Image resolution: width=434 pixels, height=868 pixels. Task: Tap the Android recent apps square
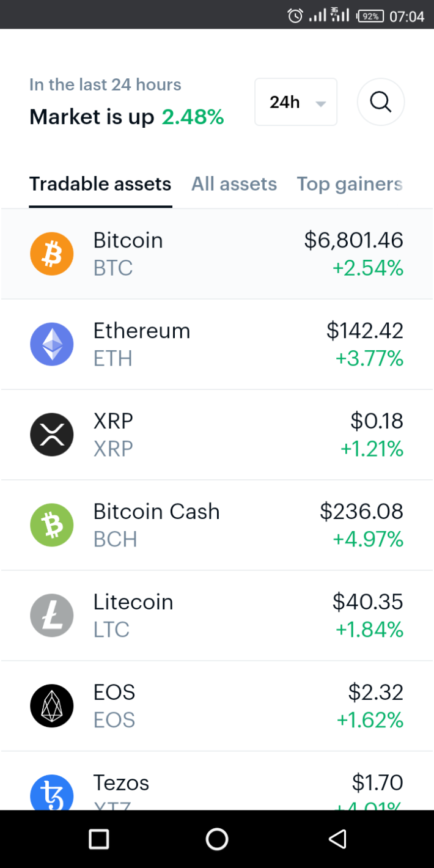coord(98,839)
